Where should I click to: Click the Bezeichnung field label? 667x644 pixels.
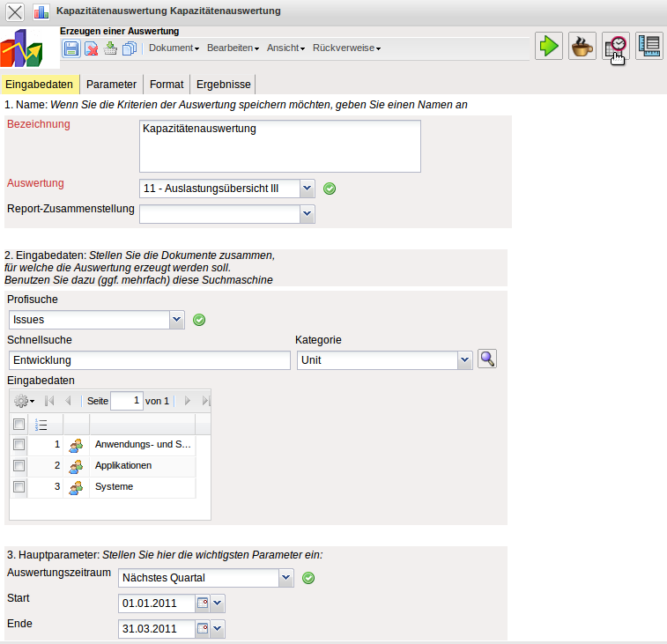point(39,124)
